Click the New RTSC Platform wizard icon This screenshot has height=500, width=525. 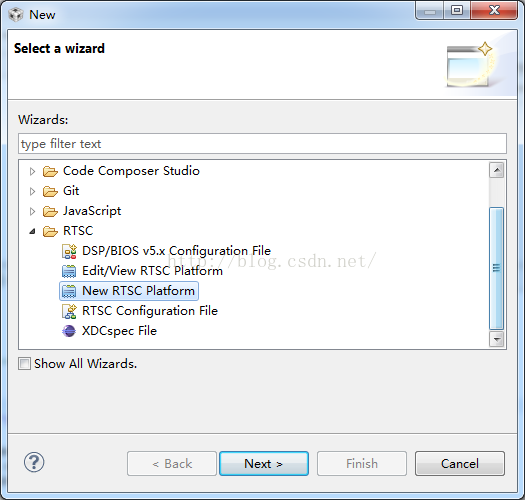pyautogui.click(x=69, y=291)
